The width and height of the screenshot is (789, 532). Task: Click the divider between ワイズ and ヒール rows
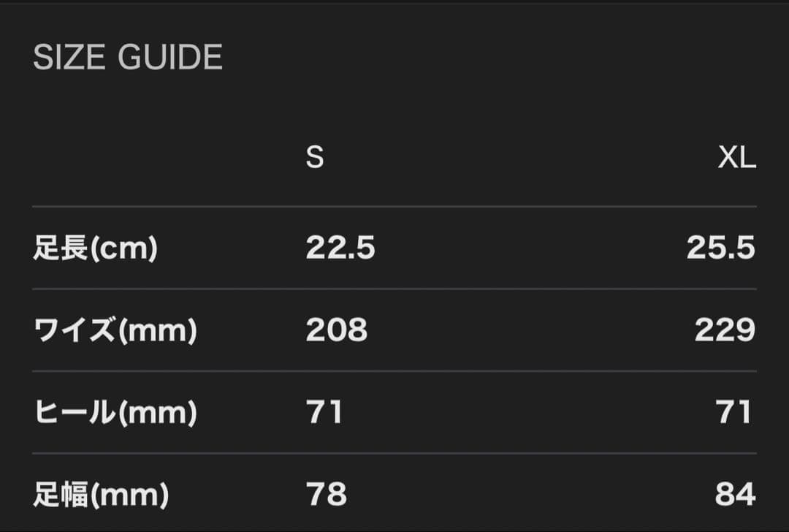[x=394, y=371]
